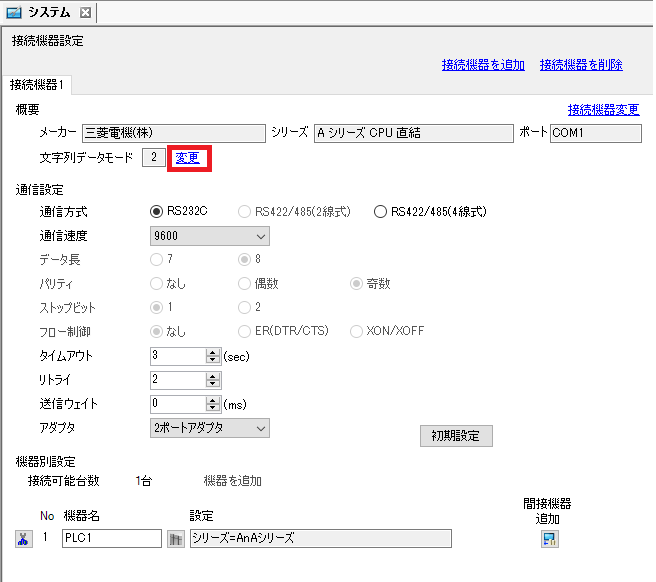Image resolution: width=656 pixels, height=582 pixels.
Task: Decrease the 送信ウェイト value
Action: coord(213,408)
